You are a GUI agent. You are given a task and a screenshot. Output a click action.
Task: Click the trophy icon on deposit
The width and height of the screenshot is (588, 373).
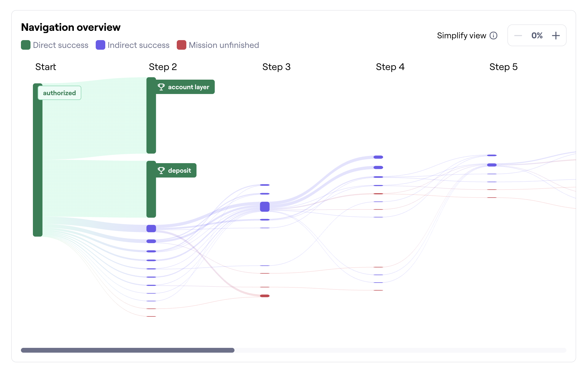coord(161,170)
